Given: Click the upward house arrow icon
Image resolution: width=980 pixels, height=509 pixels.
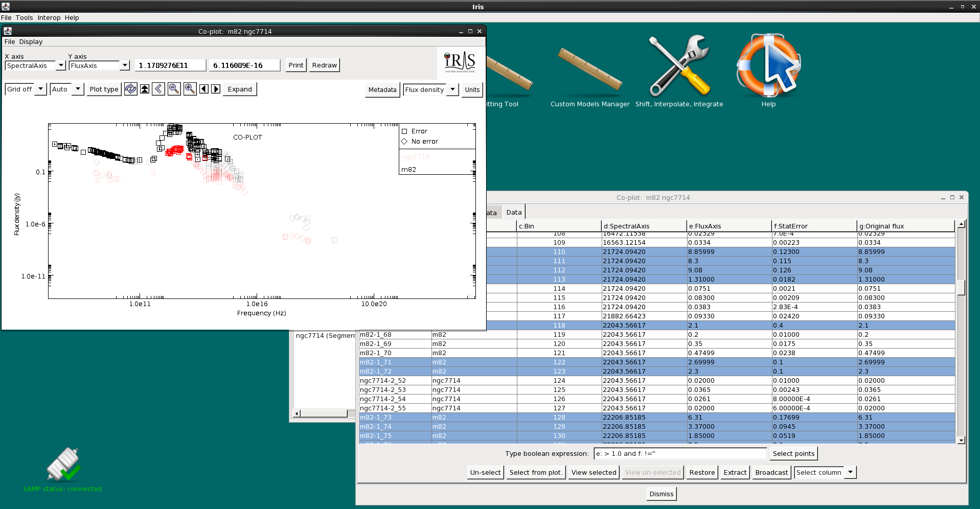Looking at the screenshot, I should point(145,89).
